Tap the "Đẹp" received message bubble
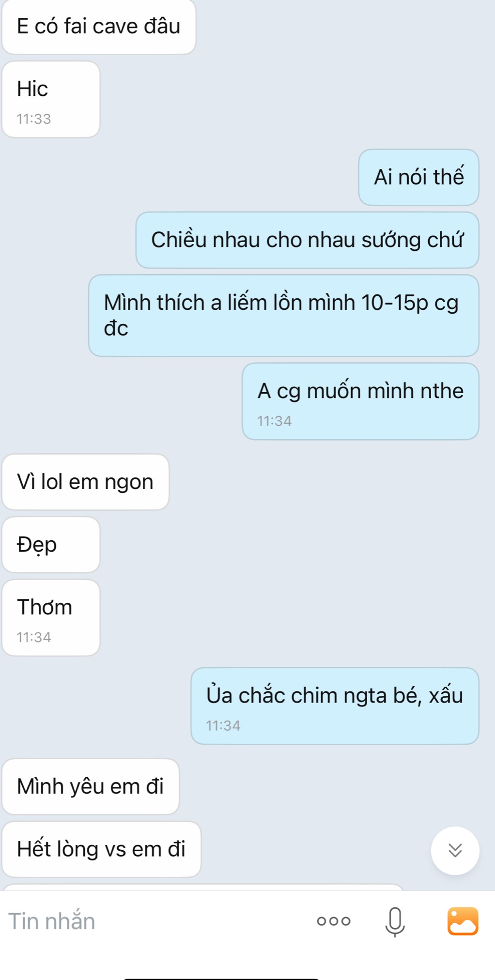 click(x=51, y=545)
